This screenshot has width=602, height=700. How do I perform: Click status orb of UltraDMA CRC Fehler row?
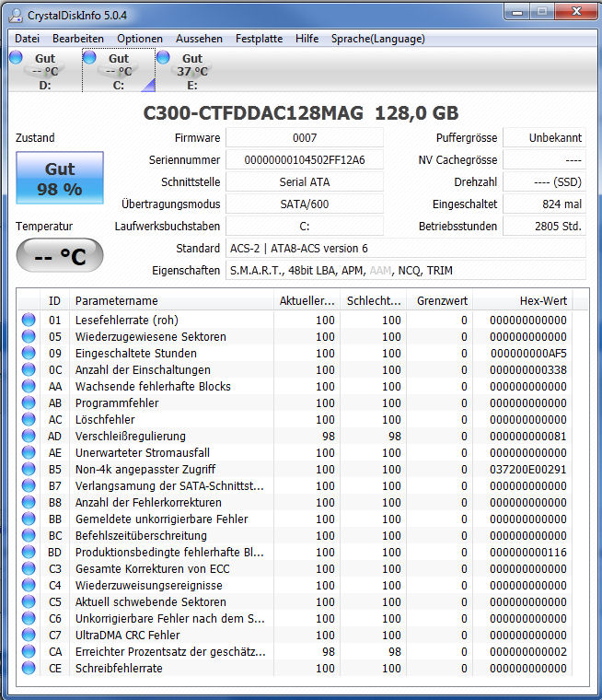tap(29, 635)
